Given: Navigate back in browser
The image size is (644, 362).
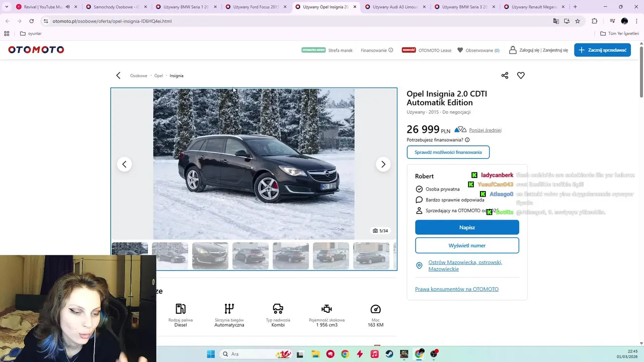Looking at the screenshot, I should click(7, 21).
